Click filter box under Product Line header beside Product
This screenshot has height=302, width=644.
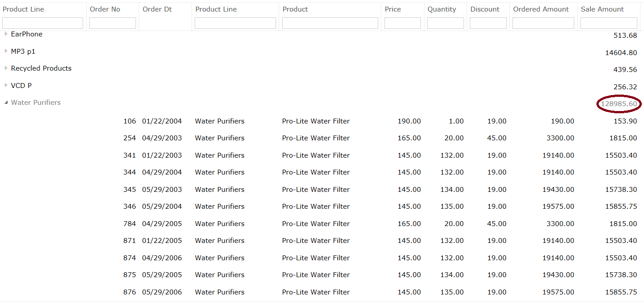pos(236,23)
